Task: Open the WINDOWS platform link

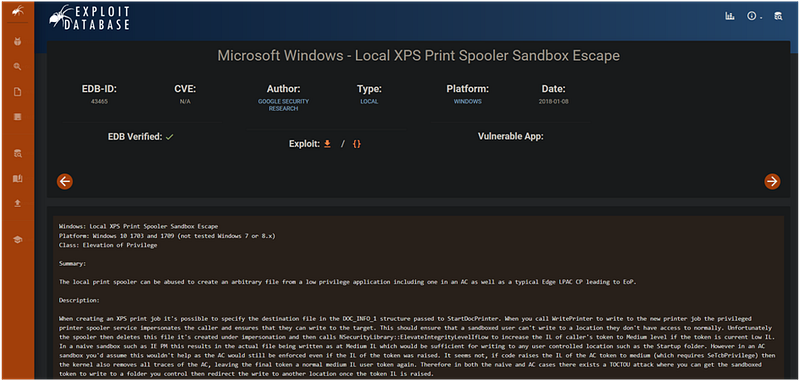Action: (x=468, y=101)
